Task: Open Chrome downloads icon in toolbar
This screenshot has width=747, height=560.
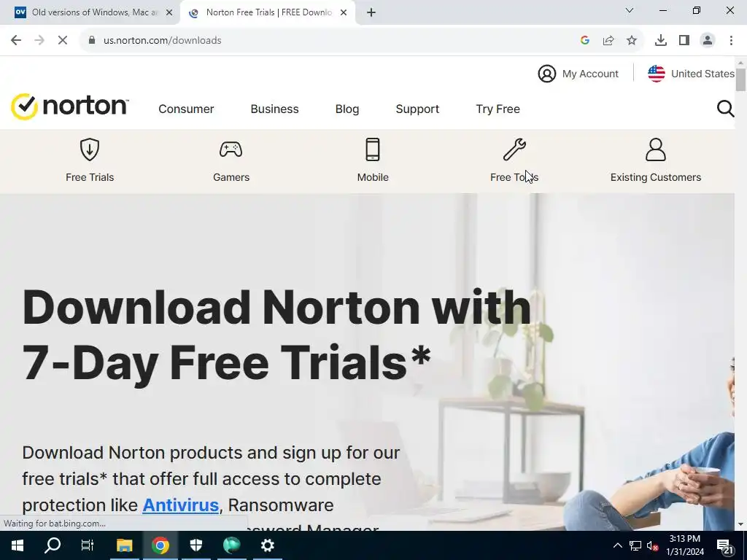Action: point(661,41)
